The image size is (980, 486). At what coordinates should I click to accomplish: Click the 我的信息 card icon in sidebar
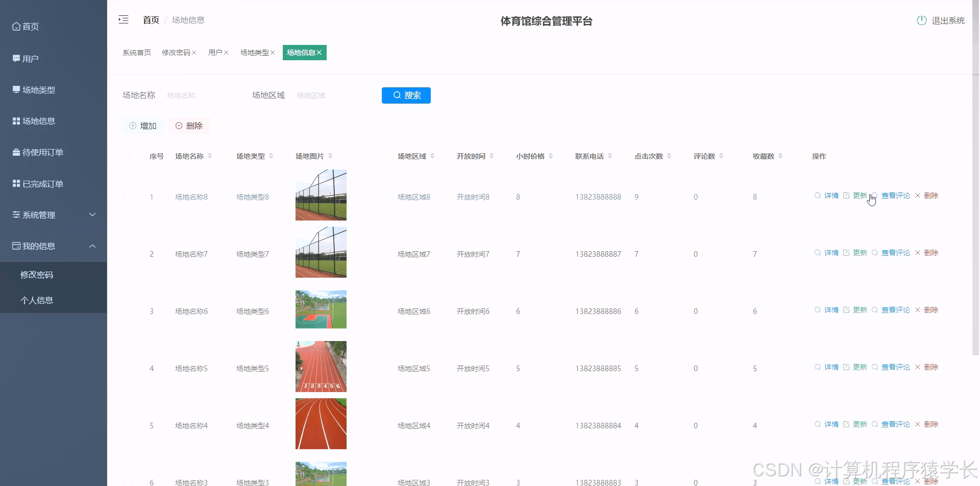16,246
